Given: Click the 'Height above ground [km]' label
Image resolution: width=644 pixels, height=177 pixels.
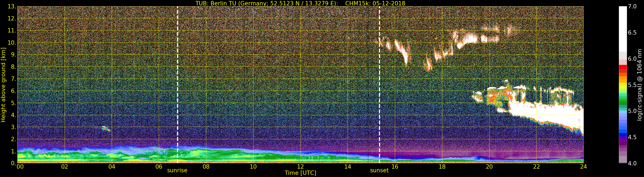Looking at the screenshot, I should pos(3,85).
